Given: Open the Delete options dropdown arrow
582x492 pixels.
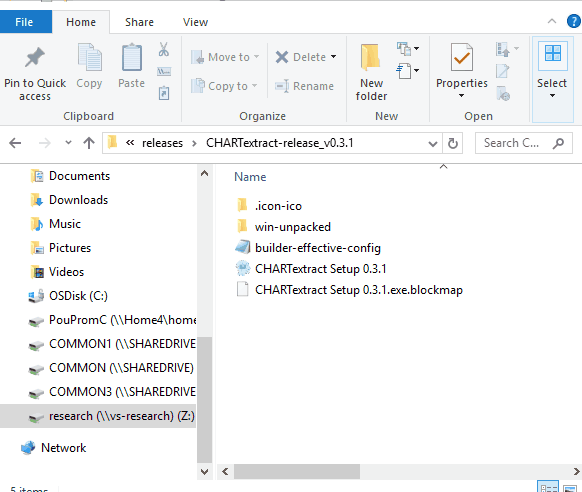Looking at the screenshot, I should coord(333,57).
